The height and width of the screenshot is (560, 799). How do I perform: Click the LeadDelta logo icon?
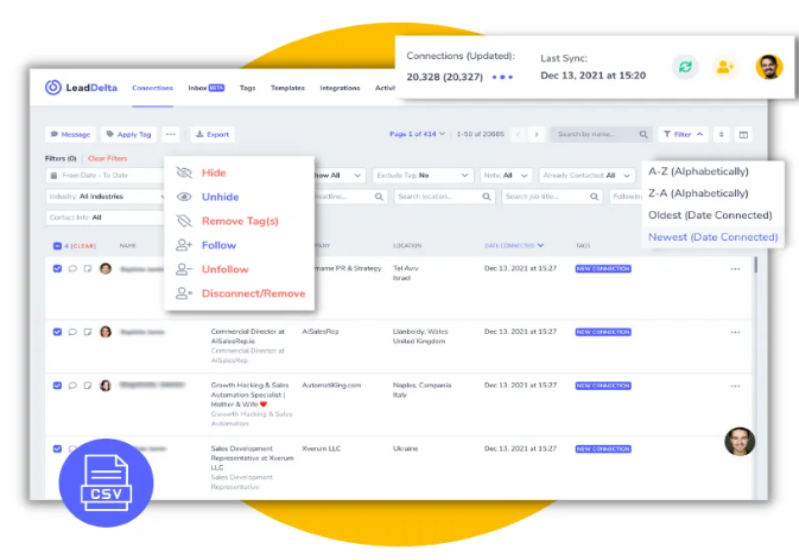pyautogui.click(x=53, y=88)
